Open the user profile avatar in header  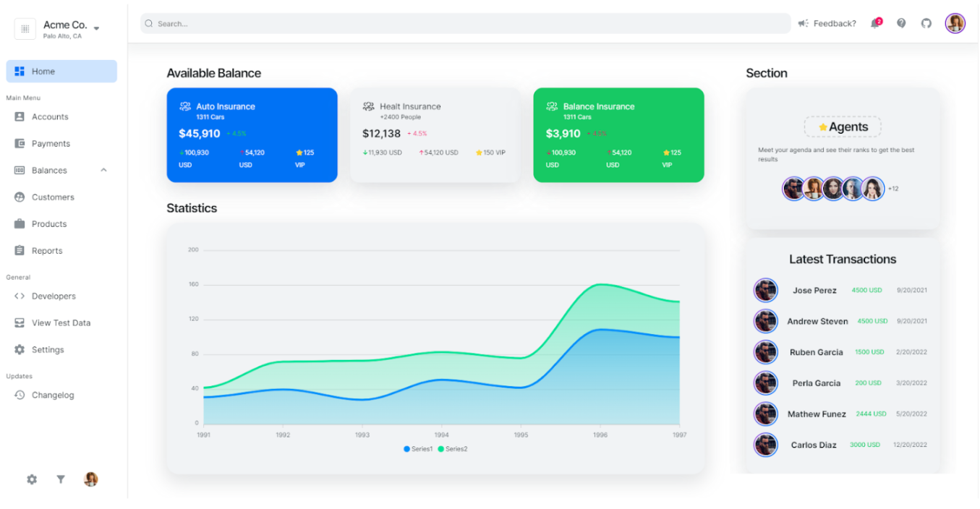tap(955, 23)
